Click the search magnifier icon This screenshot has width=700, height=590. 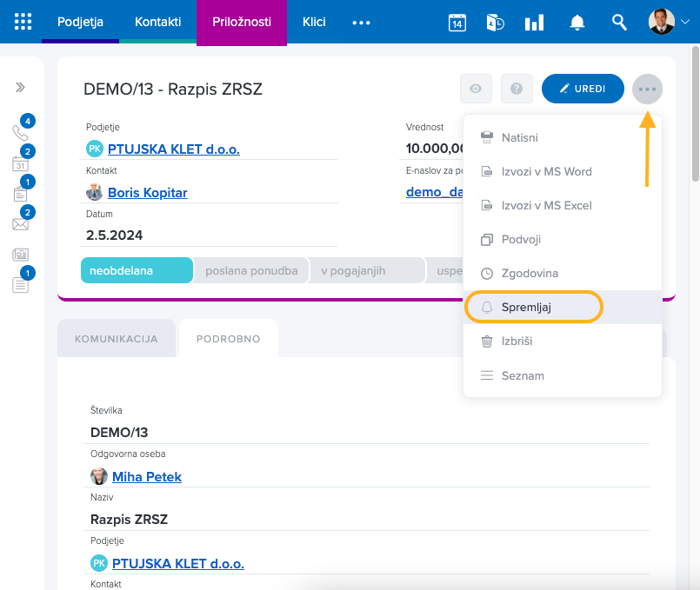(619, 23)
